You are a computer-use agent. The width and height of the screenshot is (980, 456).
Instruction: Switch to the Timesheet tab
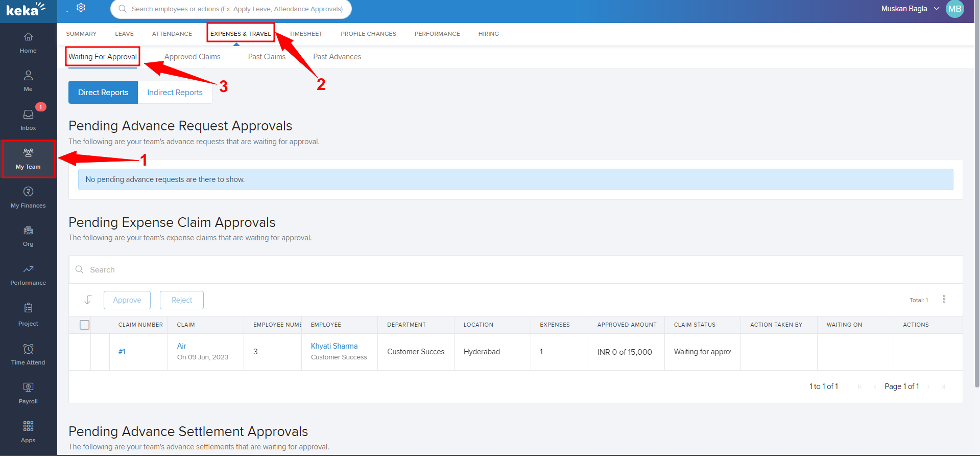(305, 34)
